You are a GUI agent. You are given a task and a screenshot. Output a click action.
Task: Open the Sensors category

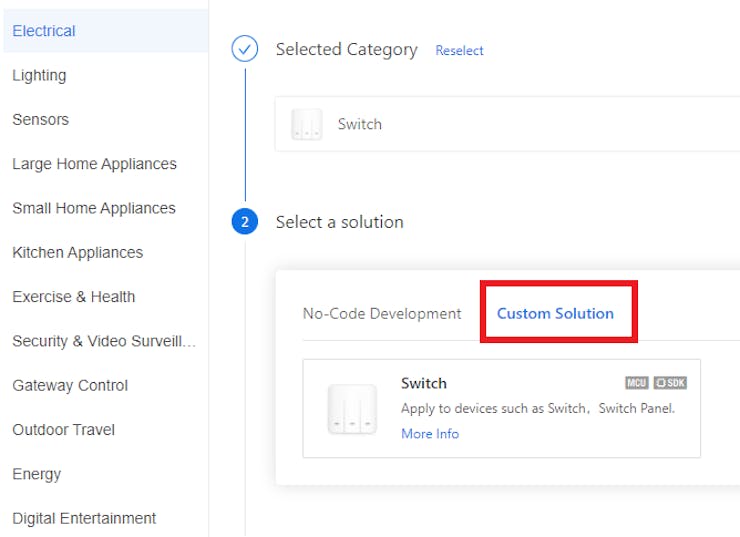coord(41,120)
